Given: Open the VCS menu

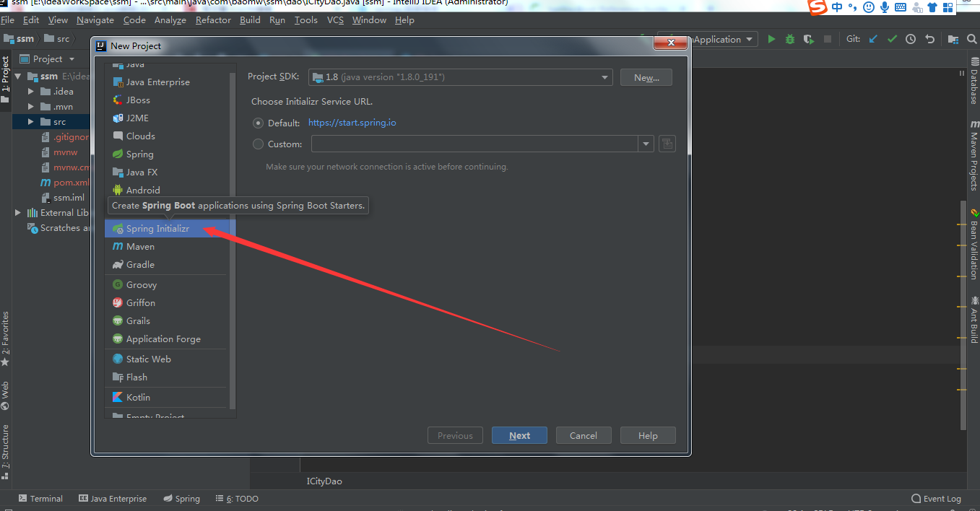Looking at the screenshot, I should 335,20.
